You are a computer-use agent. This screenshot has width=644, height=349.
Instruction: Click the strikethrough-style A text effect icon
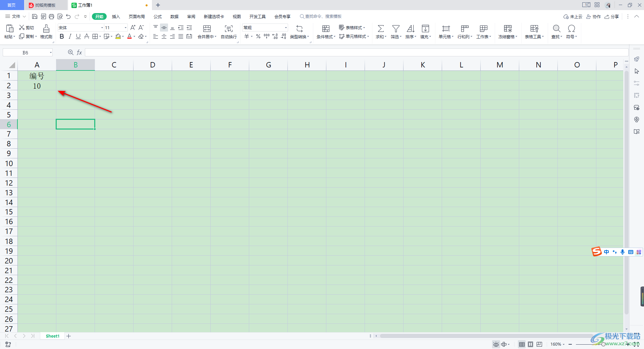(87, 36)
